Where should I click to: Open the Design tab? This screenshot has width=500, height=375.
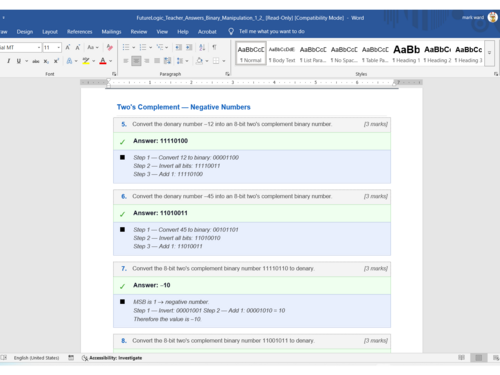pos(25,32)
